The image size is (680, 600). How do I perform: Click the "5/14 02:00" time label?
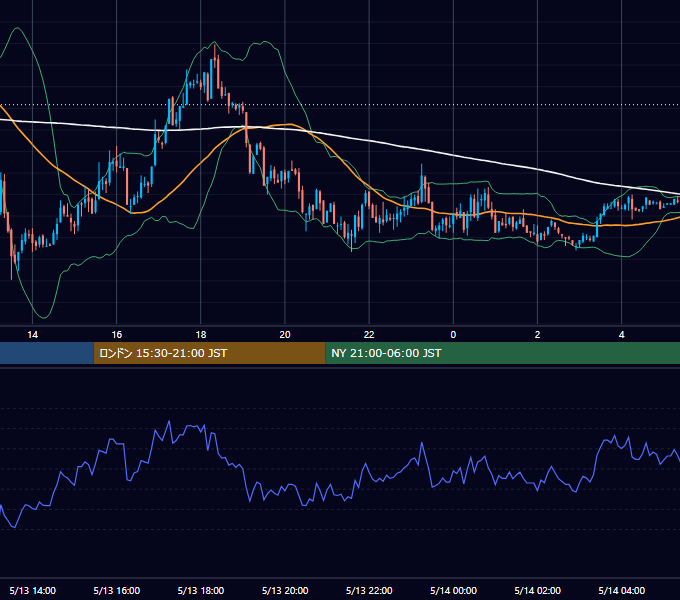(537, 590)
